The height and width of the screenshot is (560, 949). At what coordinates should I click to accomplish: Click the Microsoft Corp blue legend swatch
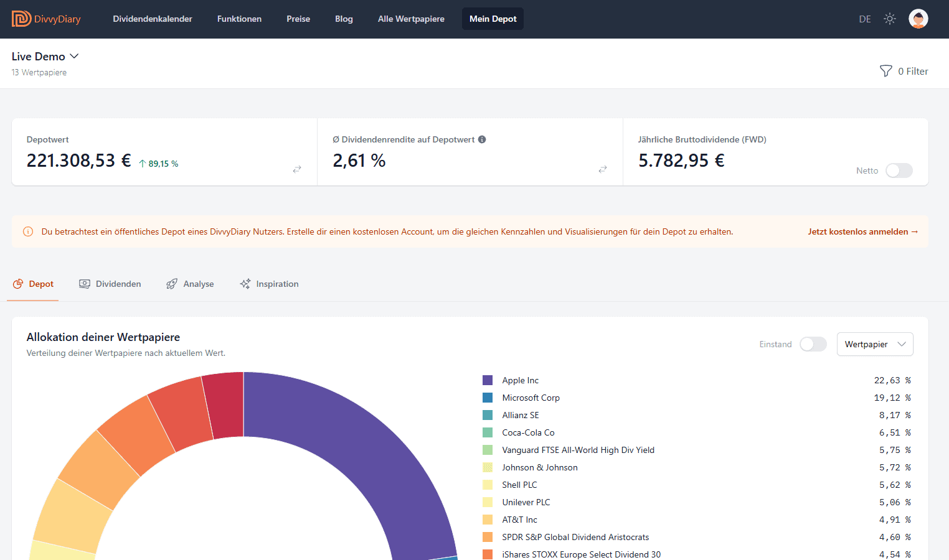(488, 398)
